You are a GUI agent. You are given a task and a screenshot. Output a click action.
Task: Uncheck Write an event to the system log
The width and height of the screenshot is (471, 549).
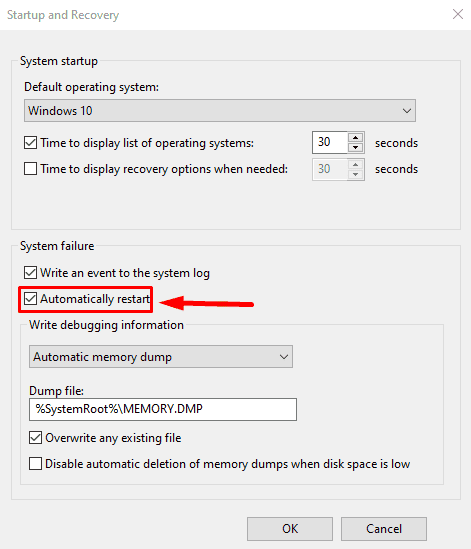coord(30,273)
